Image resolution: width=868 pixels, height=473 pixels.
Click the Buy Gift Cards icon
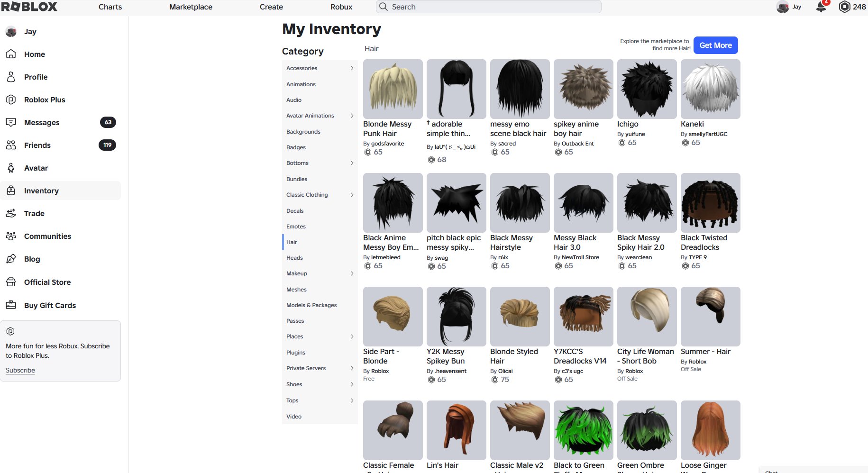[11, 305]
